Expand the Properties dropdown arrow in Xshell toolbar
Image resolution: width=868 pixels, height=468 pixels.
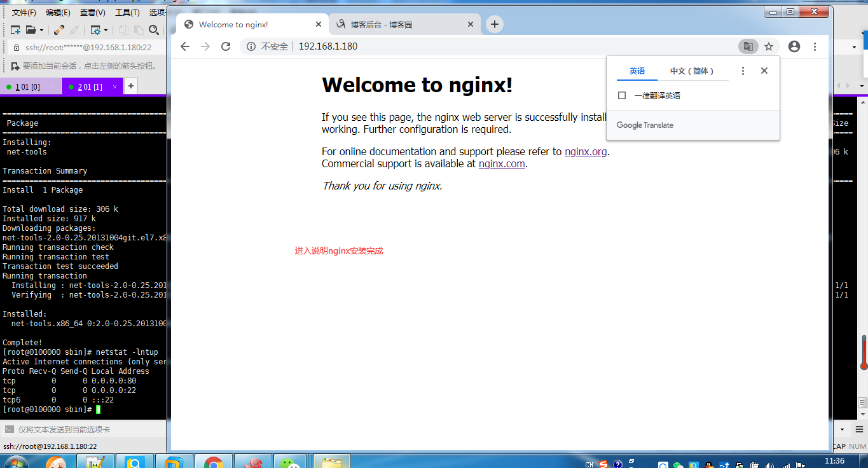[x=106, y=30]
